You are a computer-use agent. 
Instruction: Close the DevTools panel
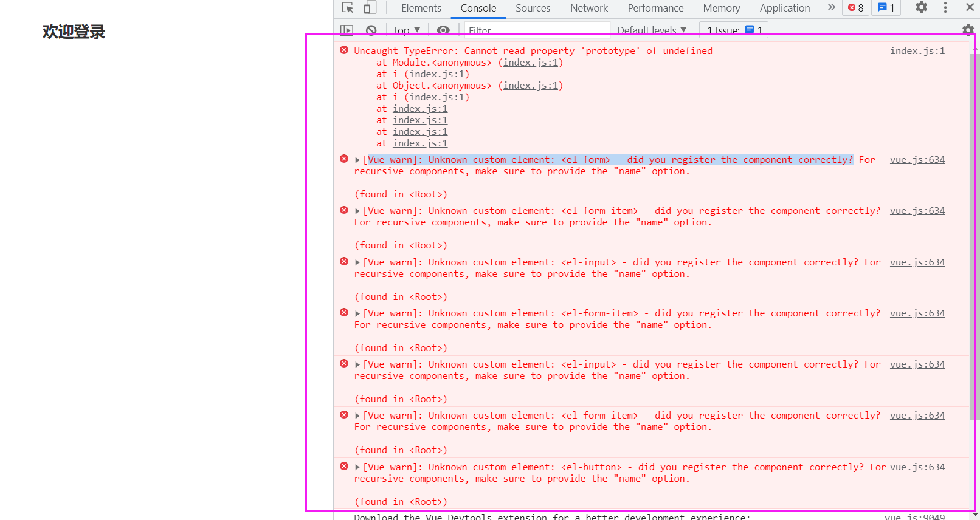970,7
